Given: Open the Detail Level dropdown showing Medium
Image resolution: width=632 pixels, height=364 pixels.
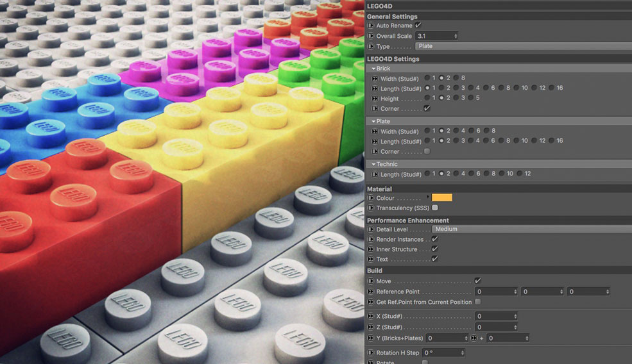Looking at the screenshot, I should click(x=532, y=229).
